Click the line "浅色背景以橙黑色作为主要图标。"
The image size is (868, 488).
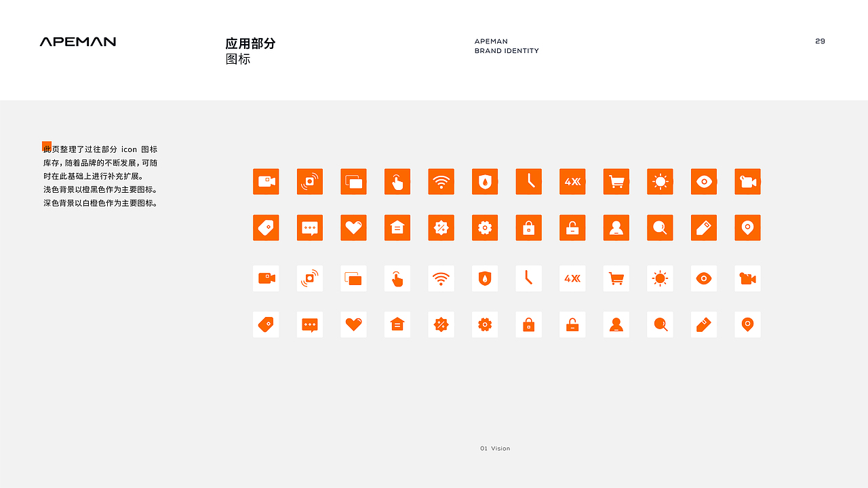click(100, 189)
